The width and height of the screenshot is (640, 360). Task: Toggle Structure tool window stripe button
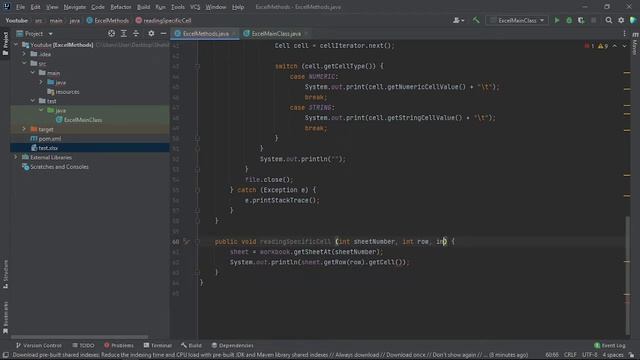[x=5, y=274]
